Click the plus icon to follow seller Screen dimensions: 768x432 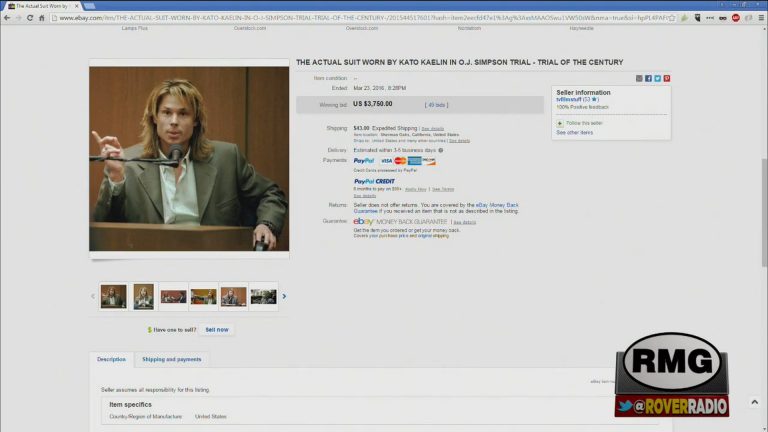560,123
